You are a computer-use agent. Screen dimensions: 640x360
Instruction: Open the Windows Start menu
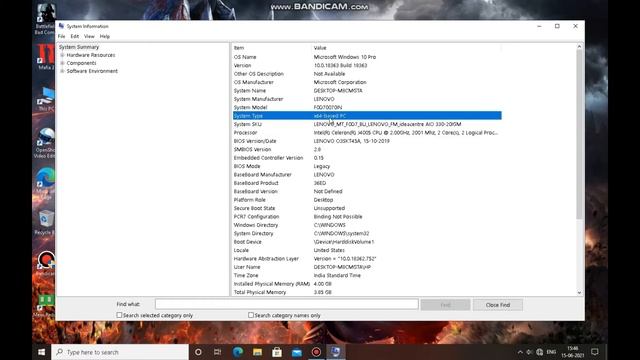click(41, 352)
